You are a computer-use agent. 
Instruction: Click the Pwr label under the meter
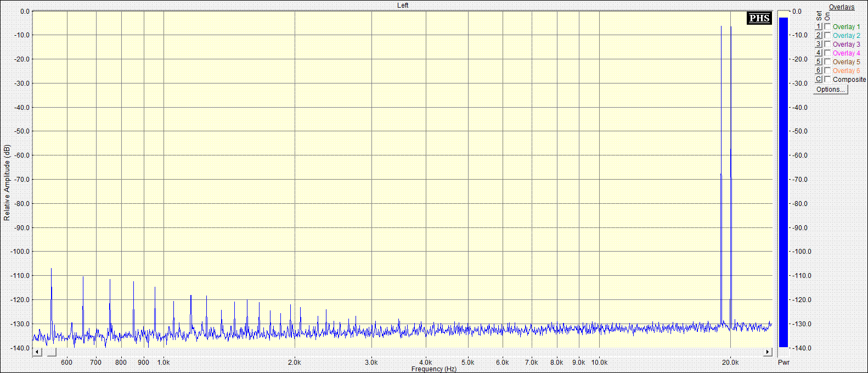pos(784,362)
